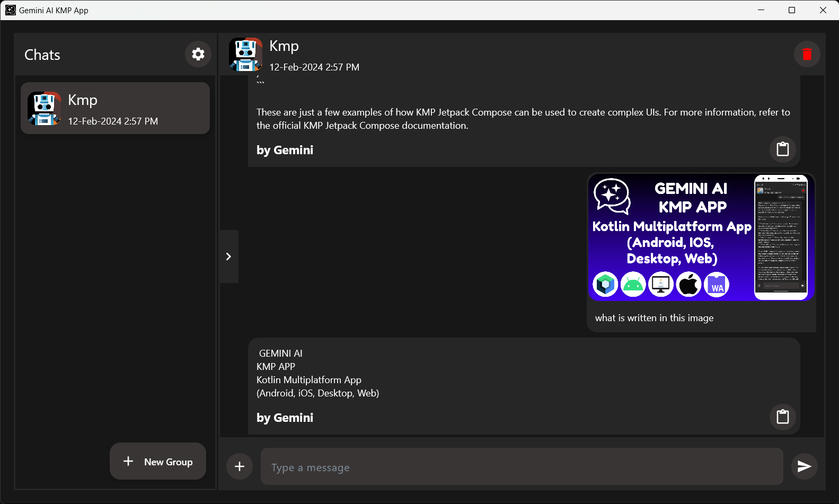Send the message with arrow icon
This screenshot has height=504, width=839.
click(x=805, y=466)
